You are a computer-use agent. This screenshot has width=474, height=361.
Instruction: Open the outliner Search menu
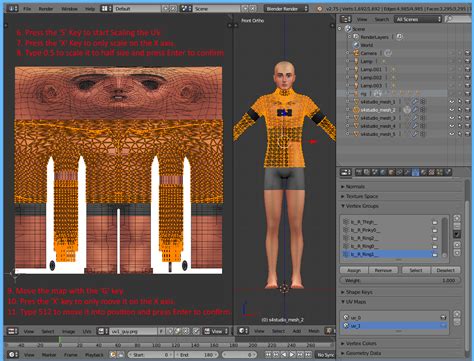click(x=382, y=20)
